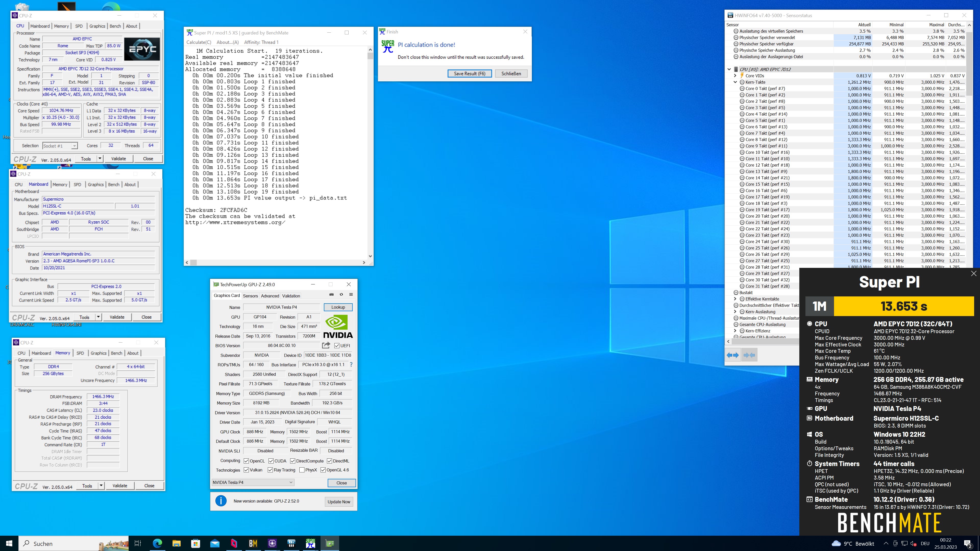Toggle OpenGL 4.6 checkbox in GPU-Z
This screenshot has height=551, width=980.
(323, 470)
